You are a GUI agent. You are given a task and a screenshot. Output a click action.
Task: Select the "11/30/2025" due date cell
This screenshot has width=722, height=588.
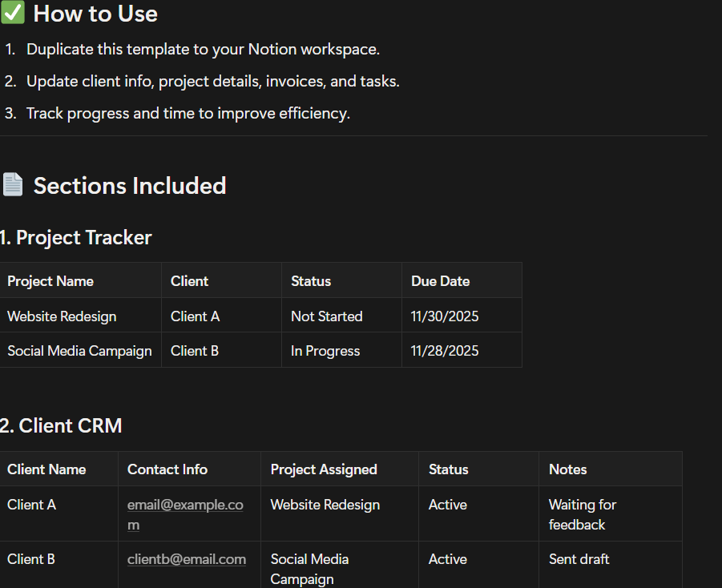[462, 316]
